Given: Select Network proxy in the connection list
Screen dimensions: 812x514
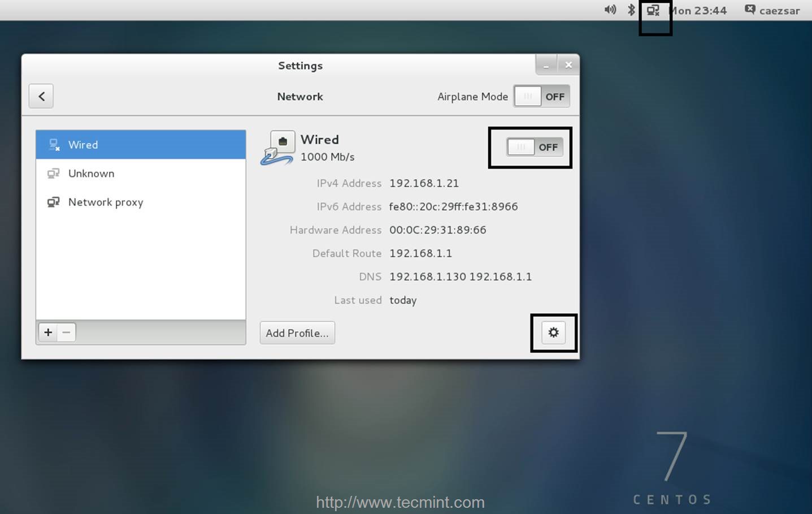Looking at the screenshot, I should tap(141, 202).
